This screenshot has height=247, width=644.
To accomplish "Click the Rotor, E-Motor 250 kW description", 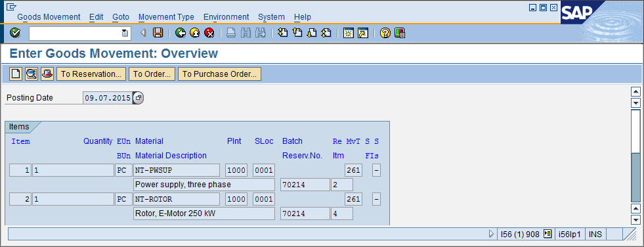I will pyautogui.click(x=204, y=213).
